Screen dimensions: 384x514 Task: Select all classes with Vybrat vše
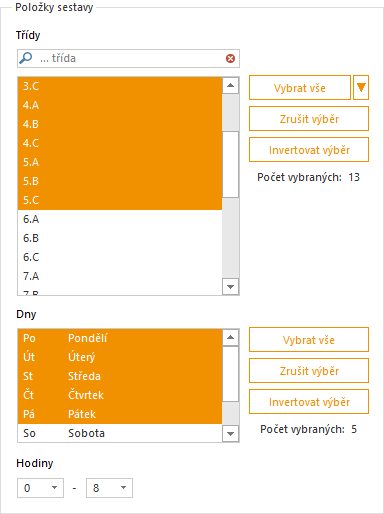coord(300,88)
